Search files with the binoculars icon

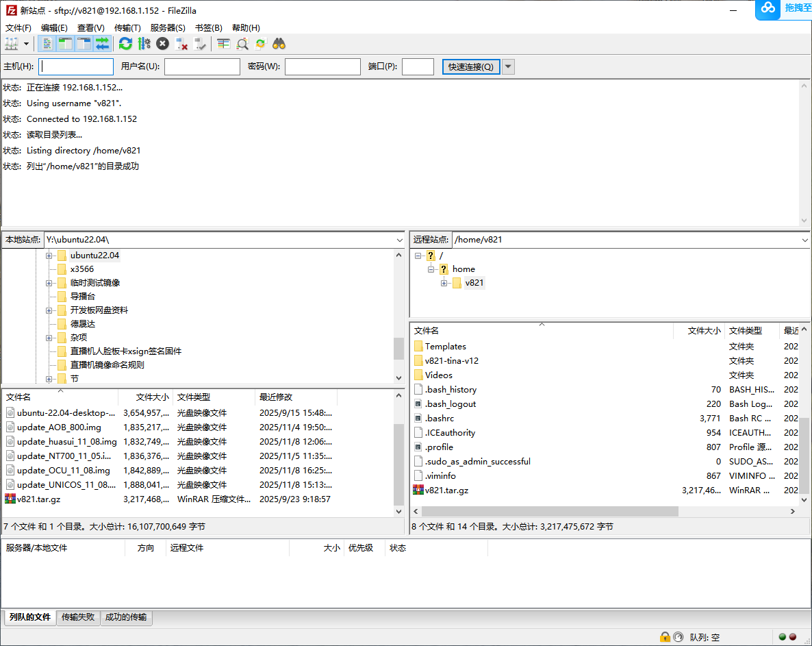pyautogui.click(x=279, y=44)
